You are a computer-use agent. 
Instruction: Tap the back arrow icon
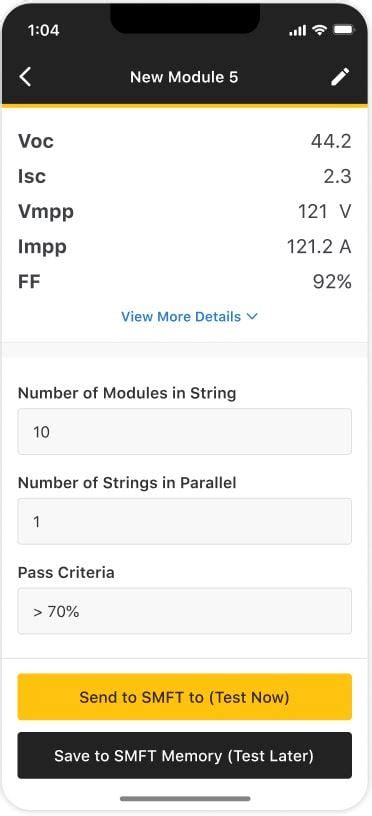[x=25, y=77]
